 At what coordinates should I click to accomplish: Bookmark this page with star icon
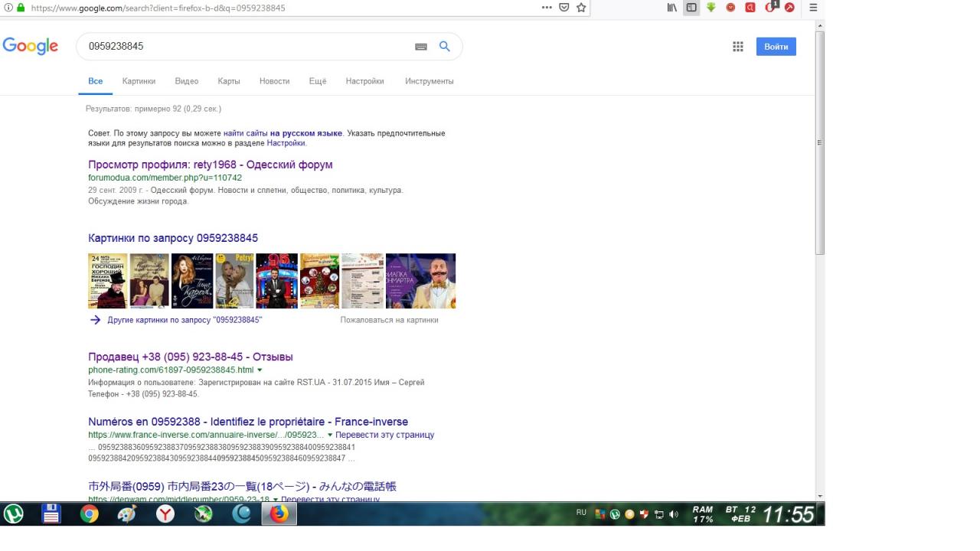[x=581, y=8]
